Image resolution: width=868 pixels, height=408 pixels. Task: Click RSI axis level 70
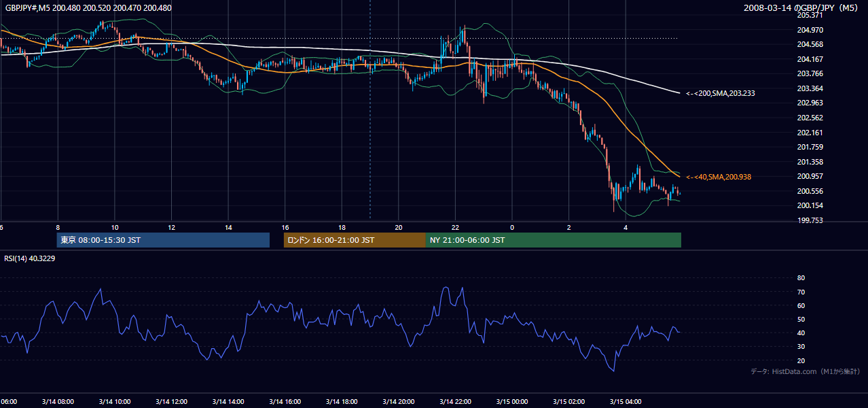coord(801,292)
